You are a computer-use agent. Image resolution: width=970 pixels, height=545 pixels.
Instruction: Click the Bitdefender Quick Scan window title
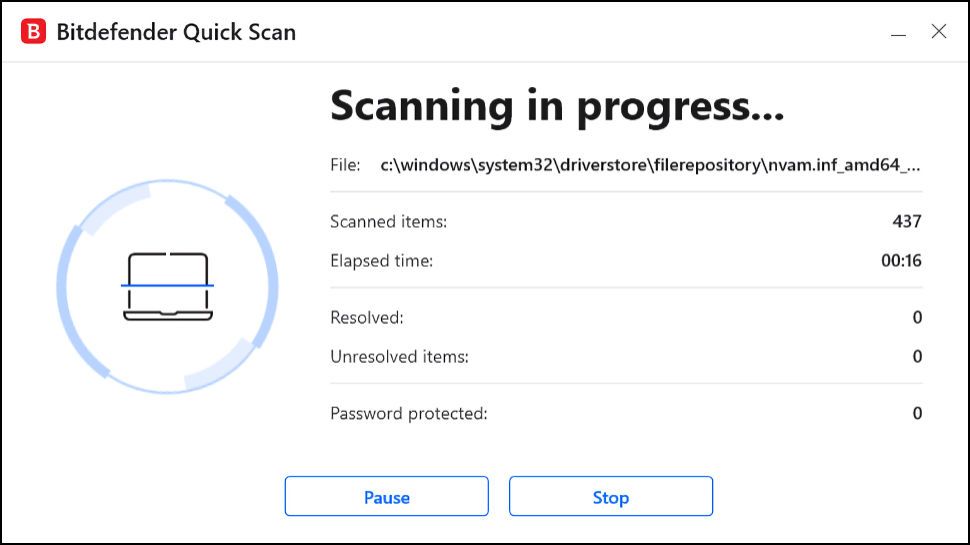(x=176, y=32)
